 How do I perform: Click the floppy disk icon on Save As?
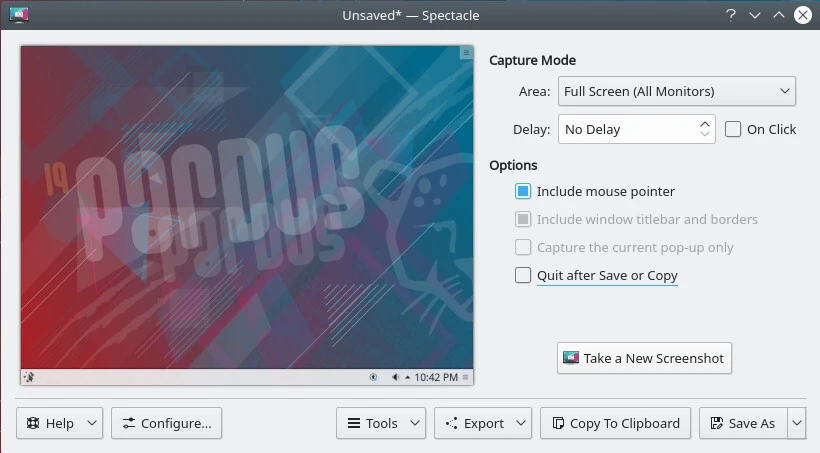coord(716,423)
